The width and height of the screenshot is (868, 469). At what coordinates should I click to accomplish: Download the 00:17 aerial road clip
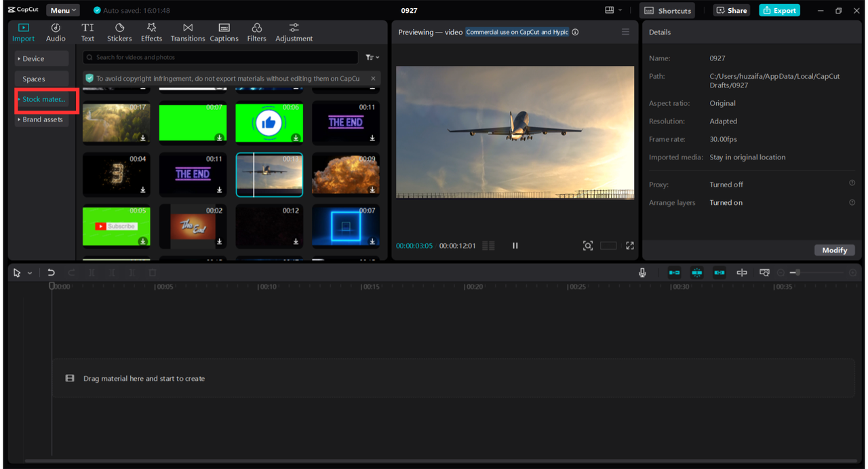tap(143, 138)
